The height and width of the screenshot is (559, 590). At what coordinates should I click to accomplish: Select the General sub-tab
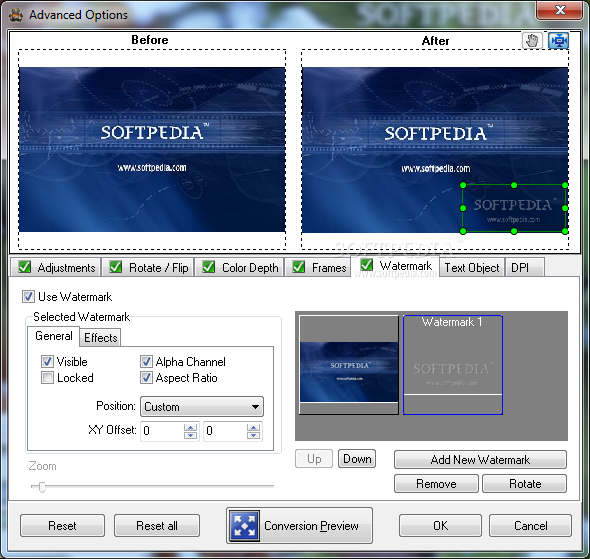pos(53,336)
